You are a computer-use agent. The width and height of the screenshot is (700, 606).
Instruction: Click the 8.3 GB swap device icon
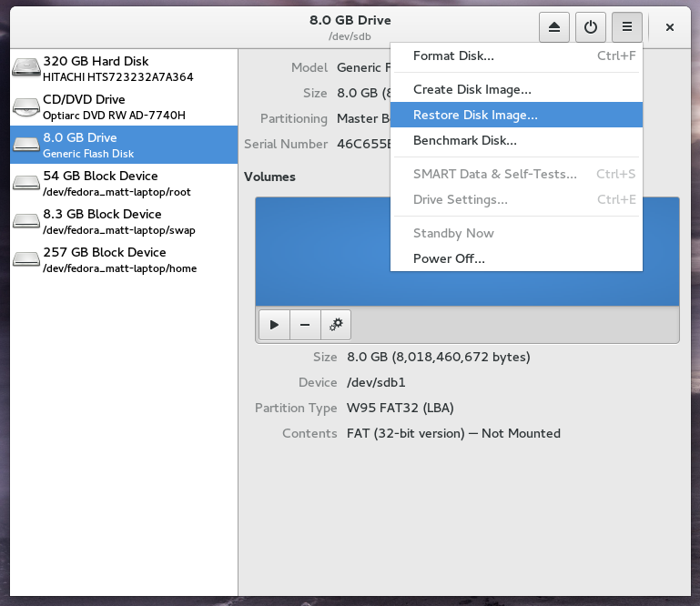coord(26,222)
